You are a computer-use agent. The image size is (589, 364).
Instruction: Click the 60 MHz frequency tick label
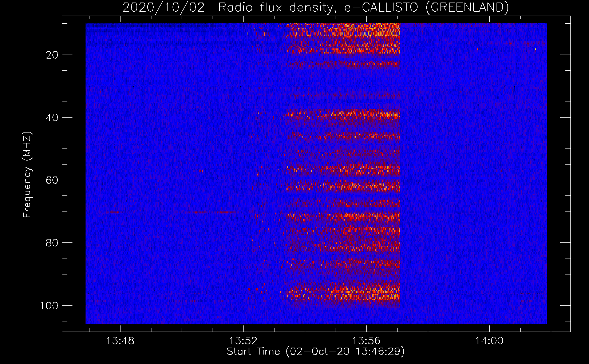click(x=52, y=180)
